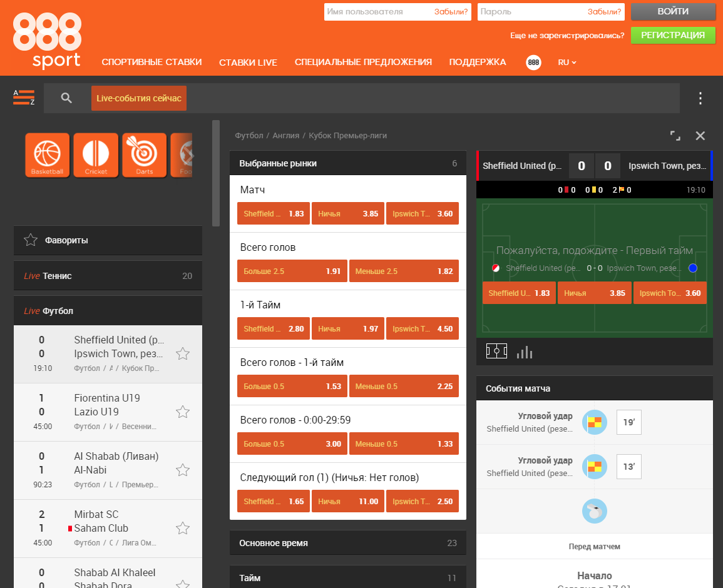Click the Англия breadcrumb link

tap(286, 136)
